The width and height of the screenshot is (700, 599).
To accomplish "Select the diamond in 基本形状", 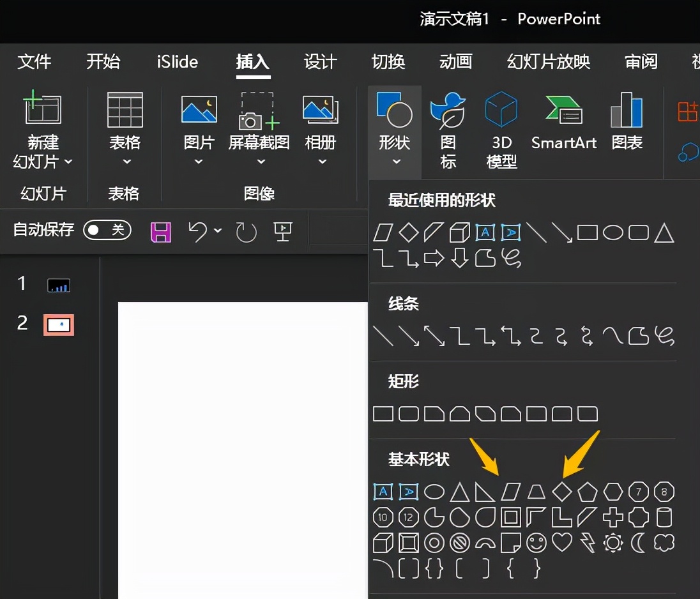I will pos(562,492).
